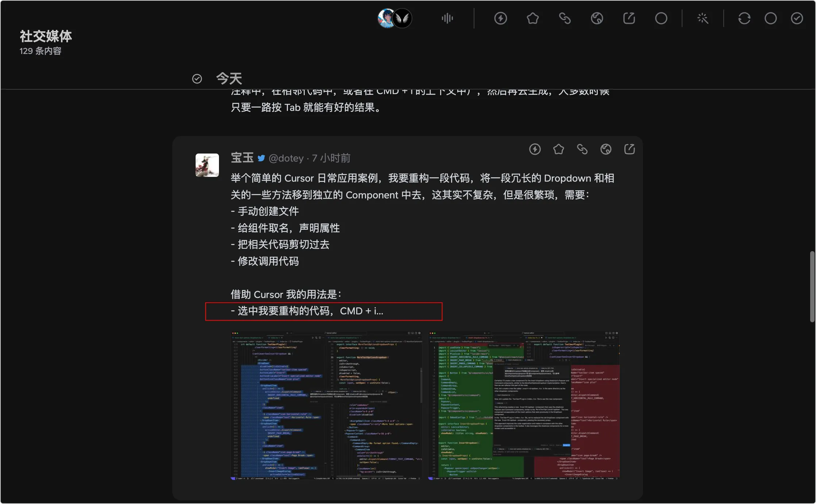Click the vertical scrollbar handle
The width and height of the screenshot is (816, 504).
[812, 286]
